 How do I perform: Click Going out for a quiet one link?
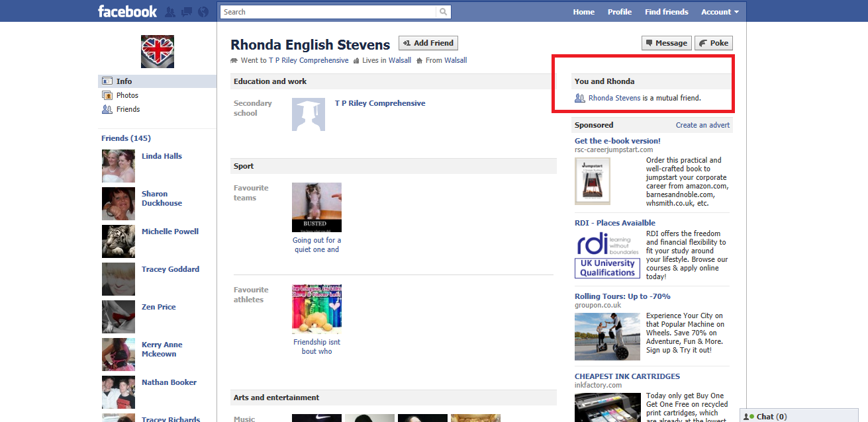[x=316, y=245]
